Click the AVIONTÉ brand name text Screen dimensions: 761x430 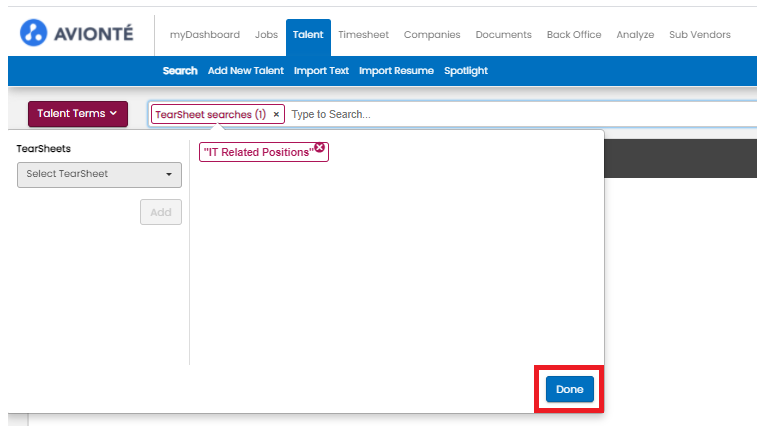[93, 34]
